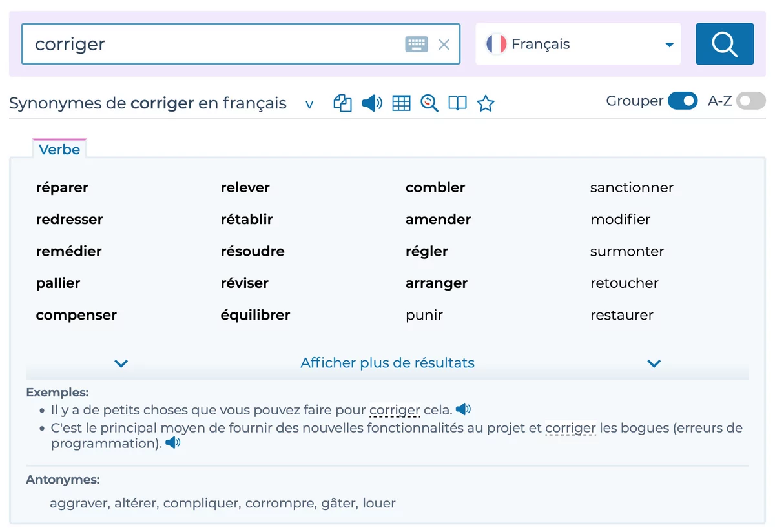Viewport: 775px width, 532px height.
Task: Open the Français language dropdown
Action: pos(578,44)
